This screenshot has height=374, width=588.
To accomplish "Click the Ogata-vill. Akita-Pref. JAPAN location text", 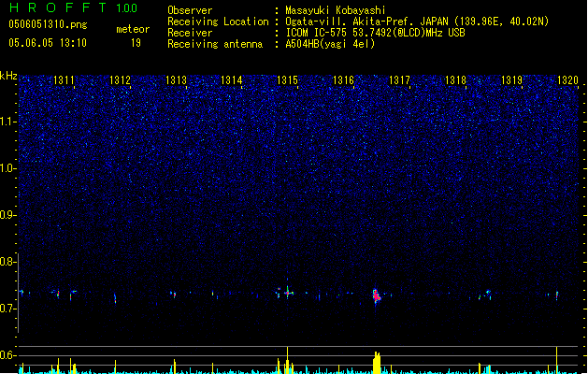I will click(x=417, y=22).
